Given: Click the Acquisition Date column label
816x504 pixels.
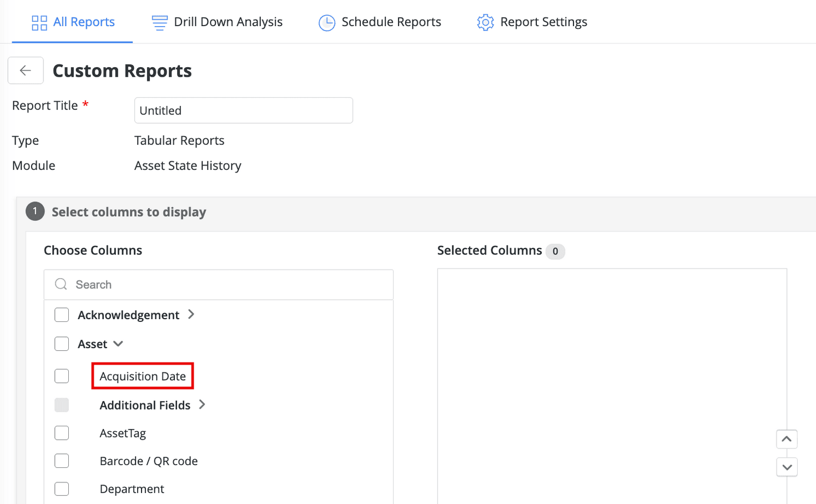Looking at the screenshot, I should point(143,376).
